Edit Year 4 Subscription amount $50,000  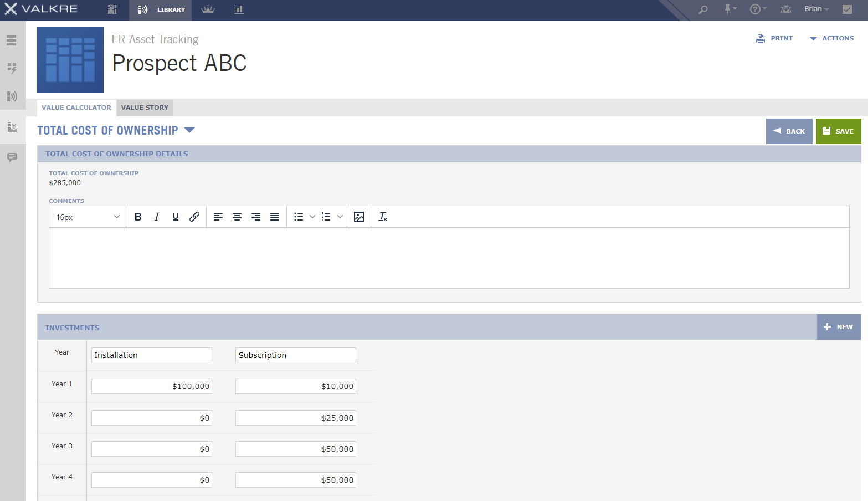(296, 480)
